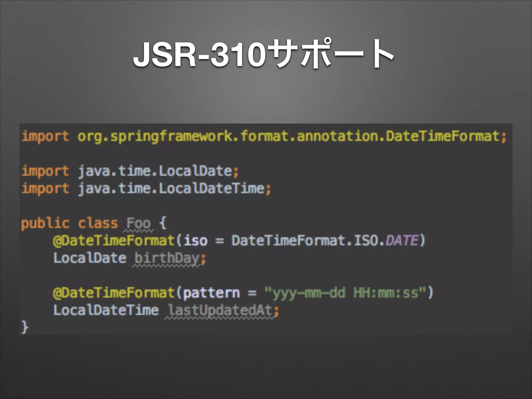Click the import line for org.springframework.format.annotation.DateTimeFormat

coord(264,137)
